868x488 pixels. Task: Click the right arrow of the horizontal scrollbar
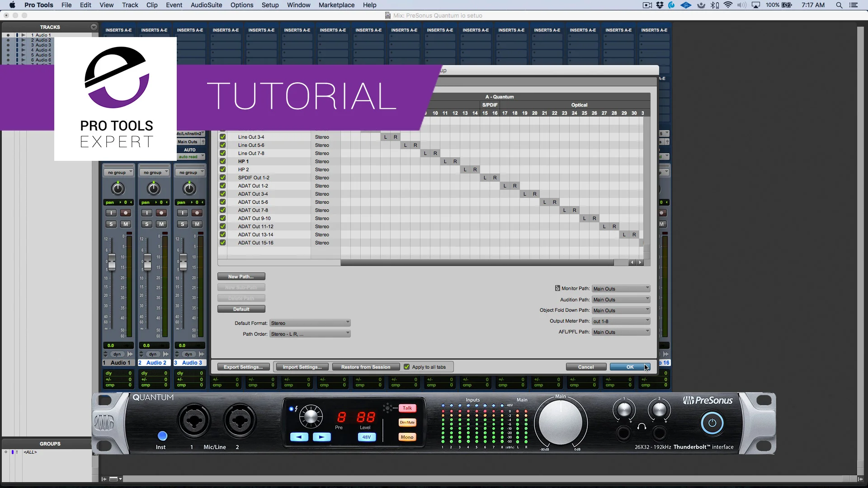pyautogui.click(x=641, y=263)
